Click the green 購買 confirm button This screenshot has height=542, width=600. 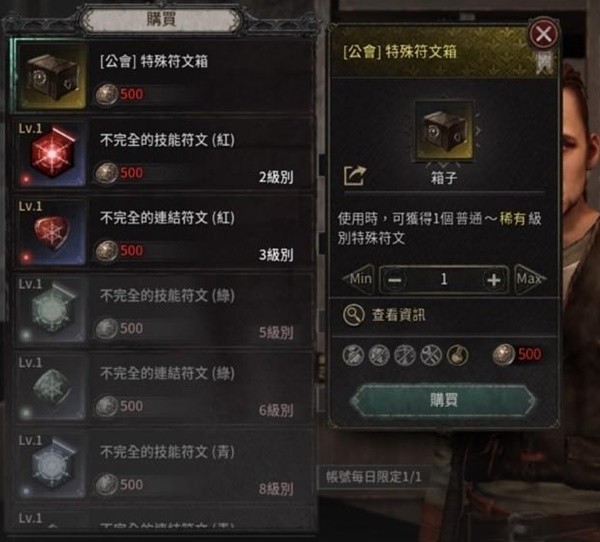tap(443, 400)
